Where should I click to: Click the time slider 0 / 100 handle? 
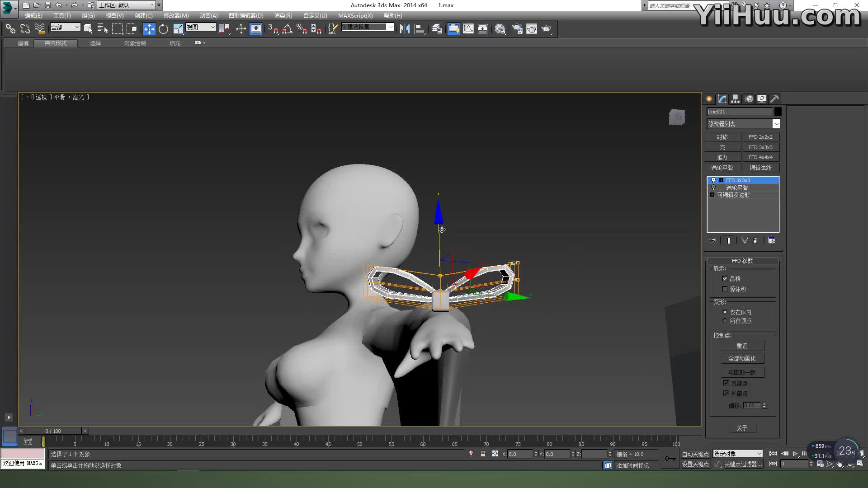(53, 431)
